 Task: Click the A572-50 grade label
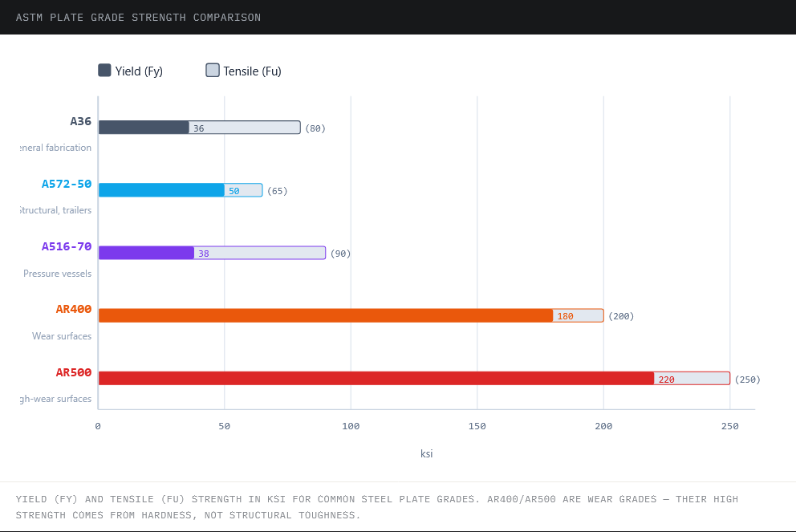point(67,184)
